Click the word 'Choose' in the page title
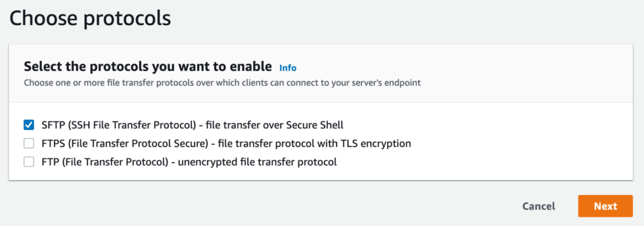Image resolution: width=644 pixels, height=226 pixels. 41,19
